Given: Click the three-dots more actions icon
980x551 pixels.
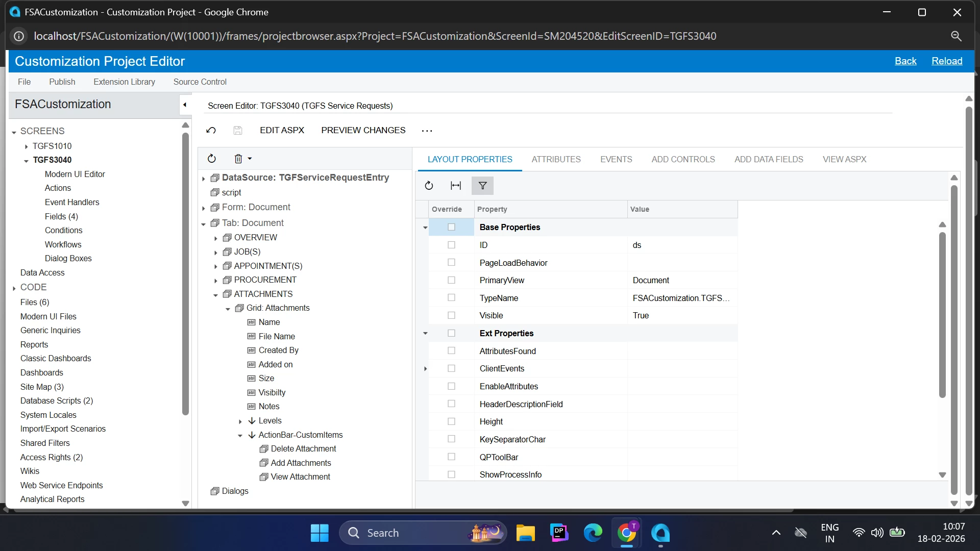Looking at the screenshot, I should click(x=427, y=131).
